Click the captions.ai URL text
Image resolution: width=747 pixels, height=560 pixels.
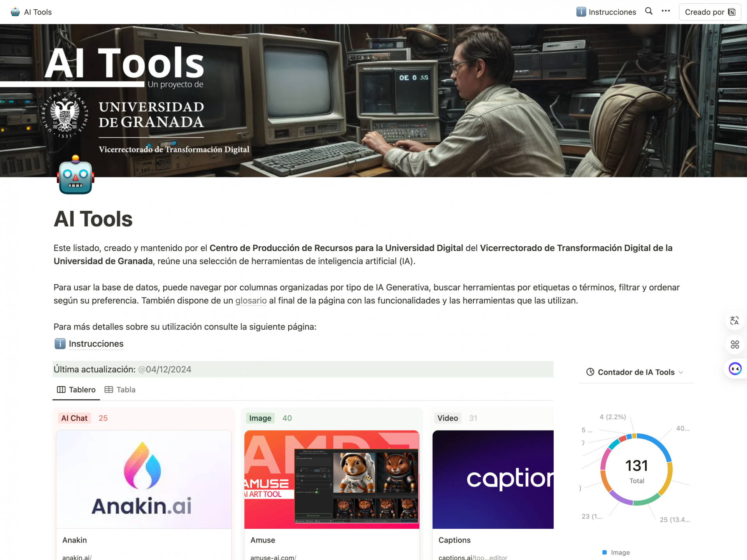point(473,557)
